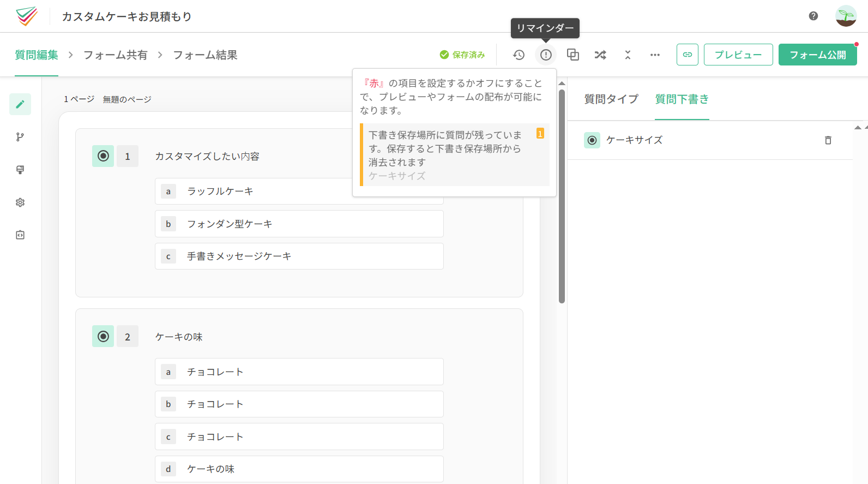Click the reminder exclamation icon
The width and height of the screenshot is (868, 484).
pos(546,55)
